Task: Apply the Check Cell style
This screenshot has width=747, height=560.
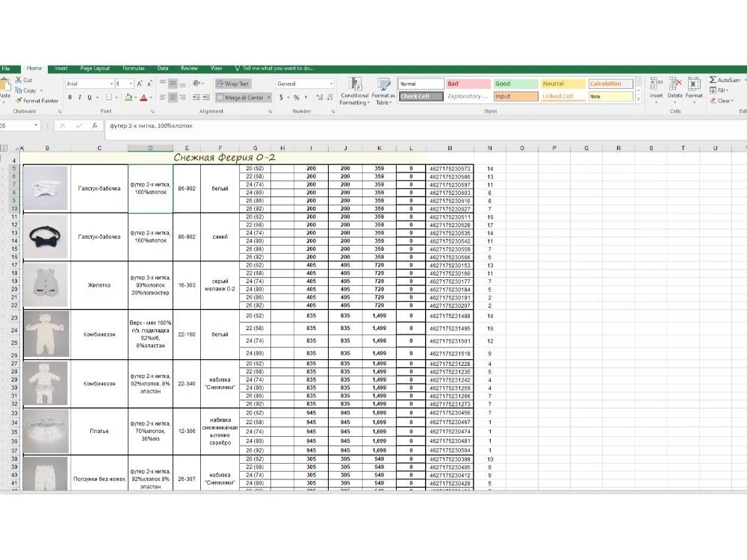Action: (421, 96)
